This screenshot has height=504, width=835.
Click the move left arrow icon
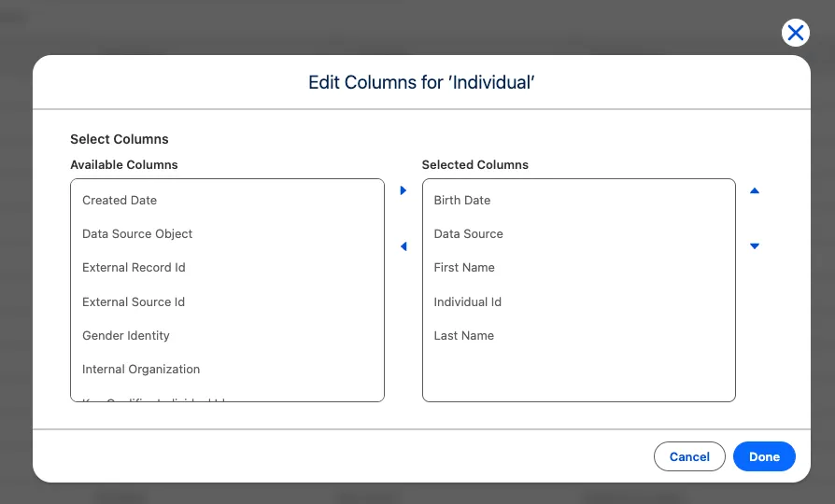tap(403, 246)
